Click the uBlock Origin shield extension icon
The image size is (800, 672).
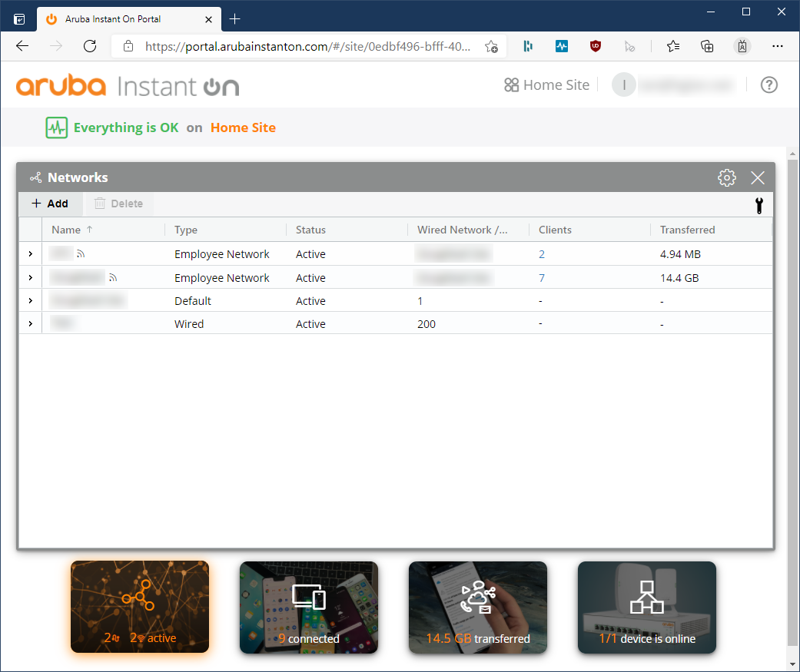(x=596, y=46)
